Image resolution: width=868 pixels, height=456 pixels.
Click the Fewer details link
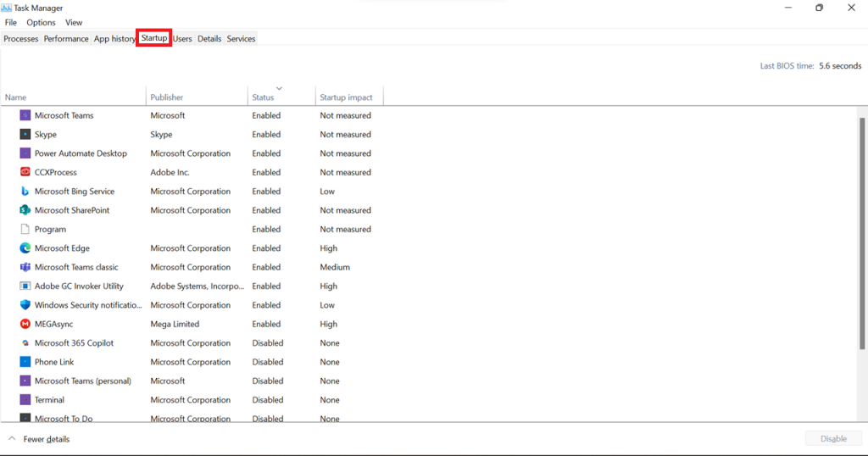point(47,439)
